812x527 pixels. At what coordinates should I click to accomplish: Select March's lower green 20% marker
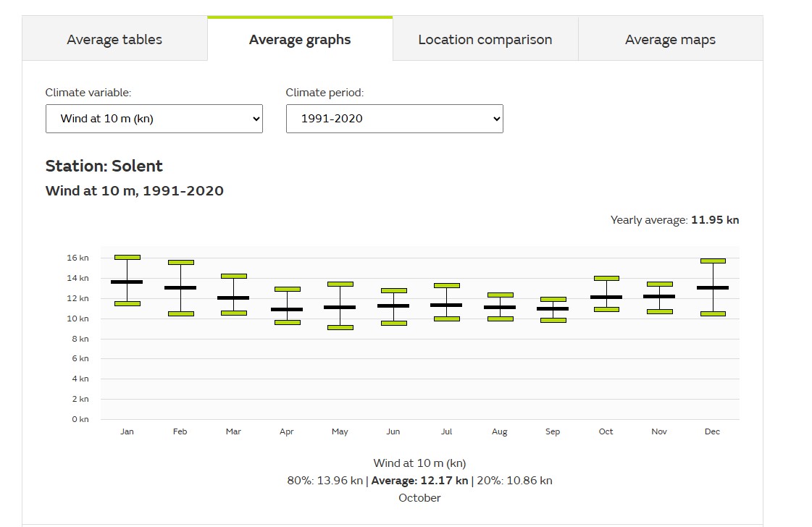pyautogui.click(x=234, y=313)
